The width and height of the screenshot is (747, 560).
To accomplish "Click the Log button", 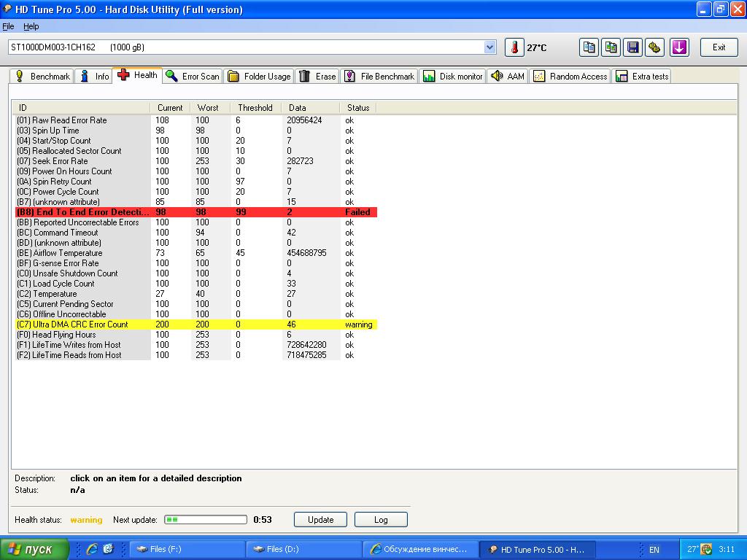I will (x=381, y=519).
